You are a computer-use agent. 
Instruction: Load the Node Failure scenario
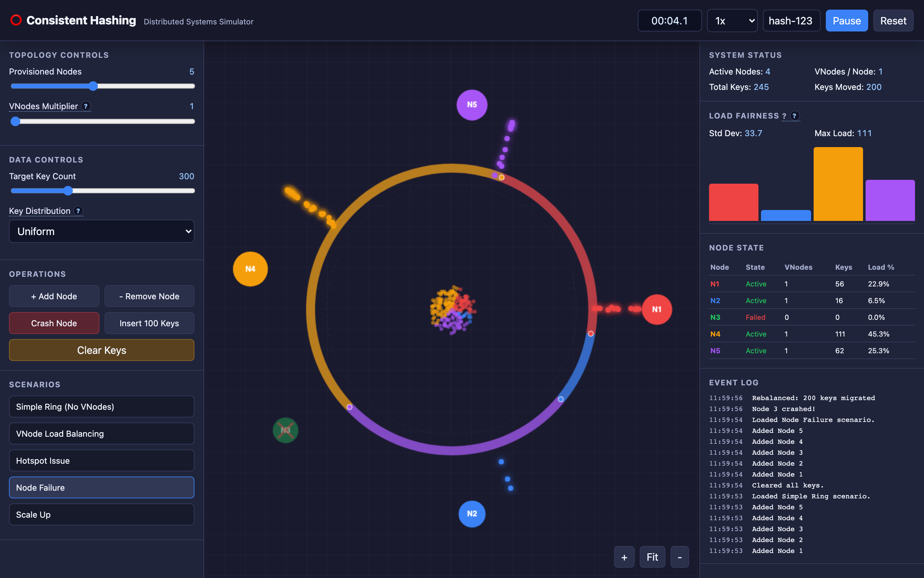point(102,487)
